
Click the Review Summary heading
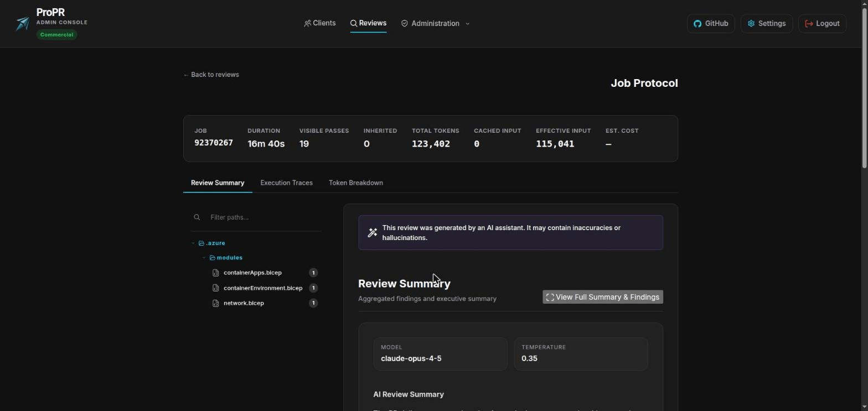click(x=404, y=284)
